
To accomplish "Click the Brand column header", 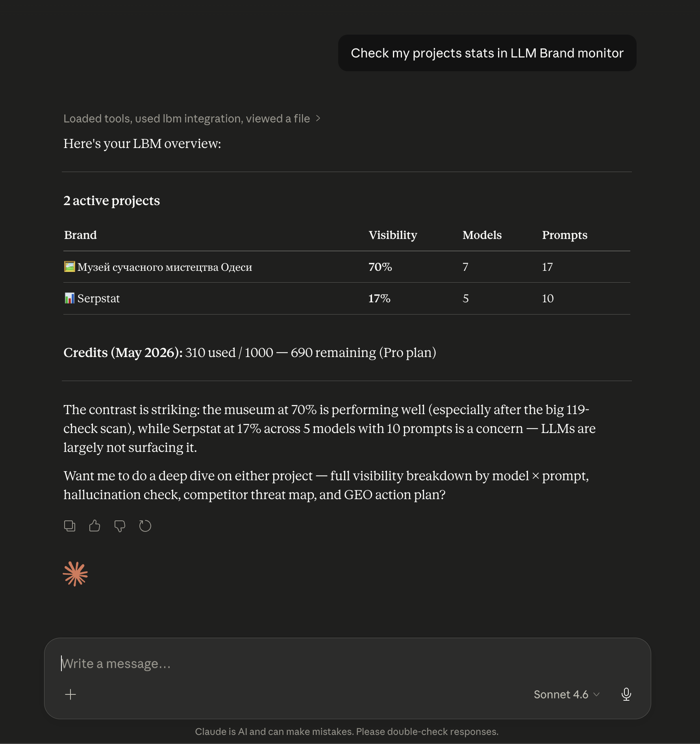I will 80,235.
